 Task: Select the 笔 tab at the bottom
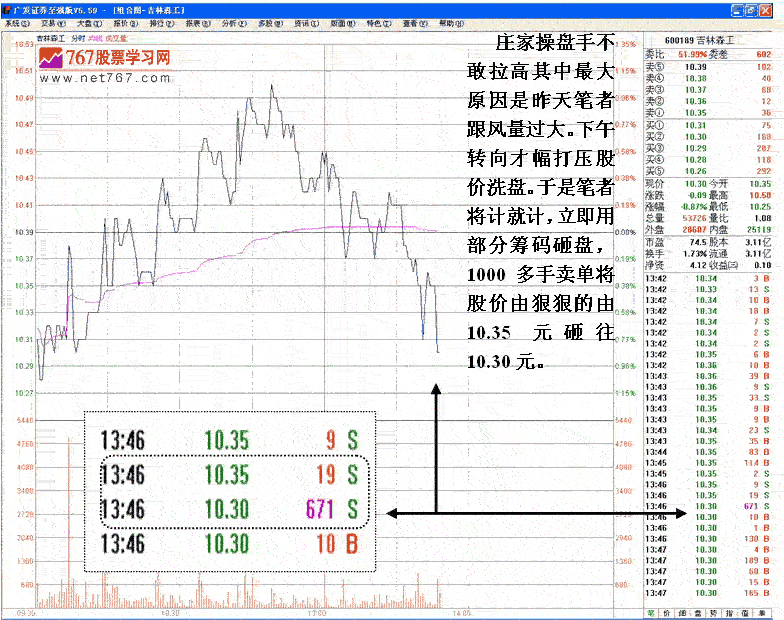[x=651, y=612]
